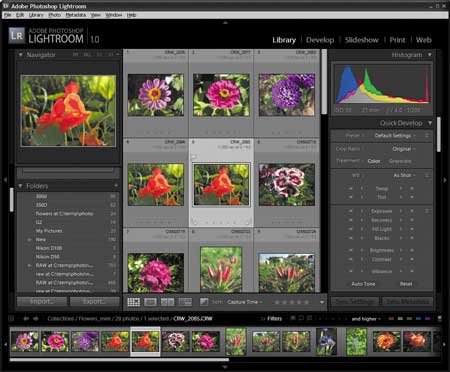Collapse the Navigator panel
The height and width of the screenshot is (372, 450).
pos(21,55)
